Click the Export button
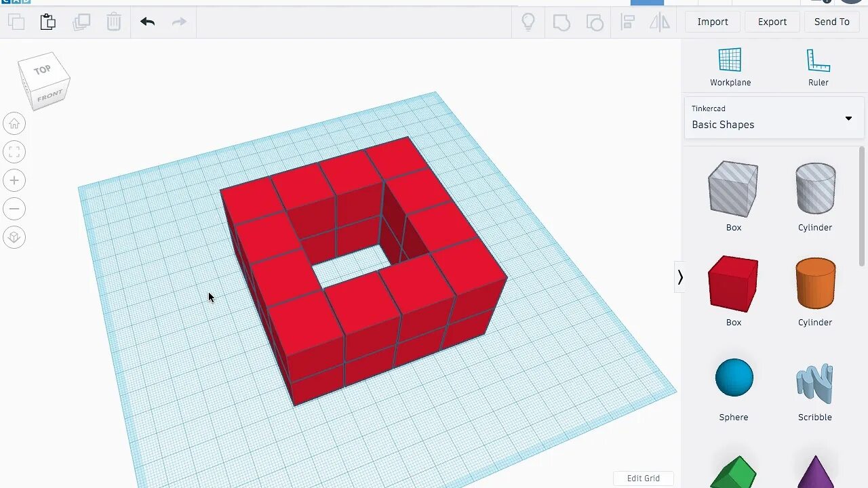 pyautogui.click(x=772, y=22)
